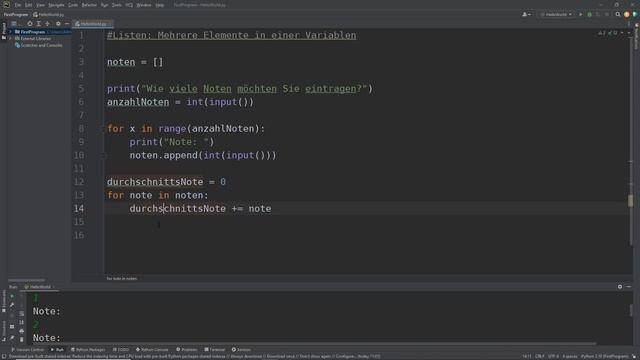Click the wrench icon in Run panel

[12, 305]
